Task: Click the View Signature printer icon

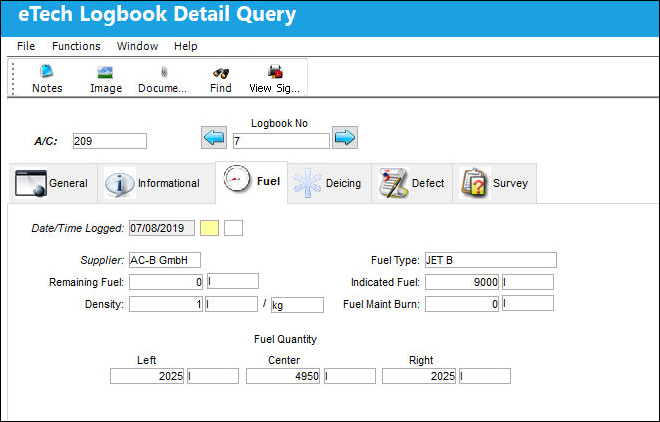Action: tap(275, 72)
